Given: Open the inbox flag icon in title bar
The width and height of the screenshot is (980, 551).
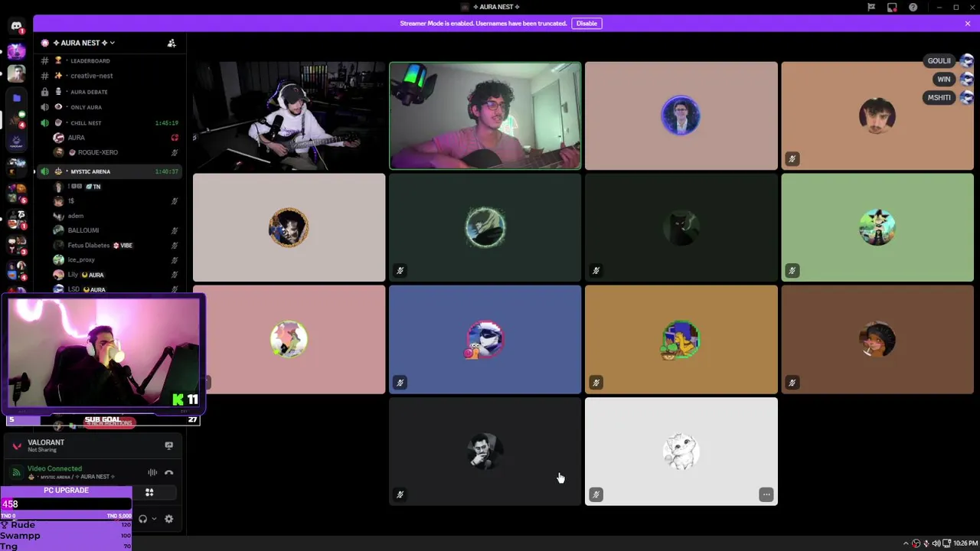Looking at the screenshot, I should 871,7.
